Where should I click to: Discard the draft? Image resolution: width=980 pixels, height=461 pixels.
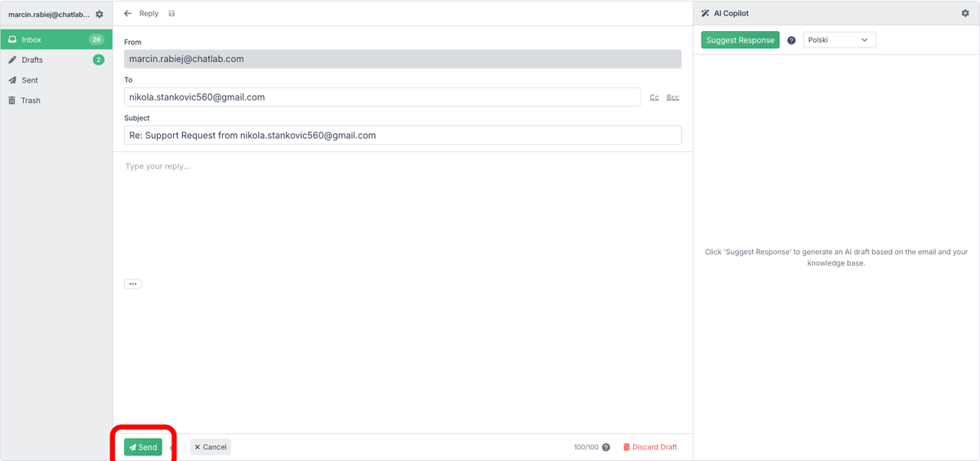point(650,447)
